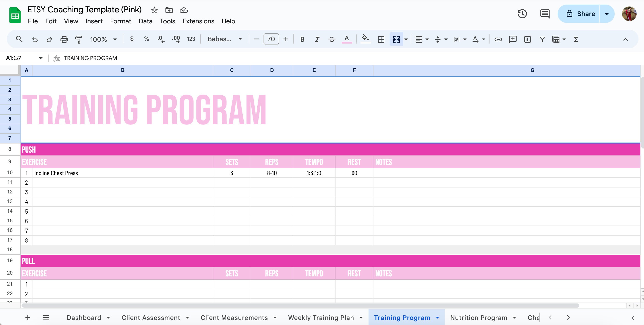Toggle bold formatting
Viewport: 644px width, 325px height.
(x=302, y=39)
